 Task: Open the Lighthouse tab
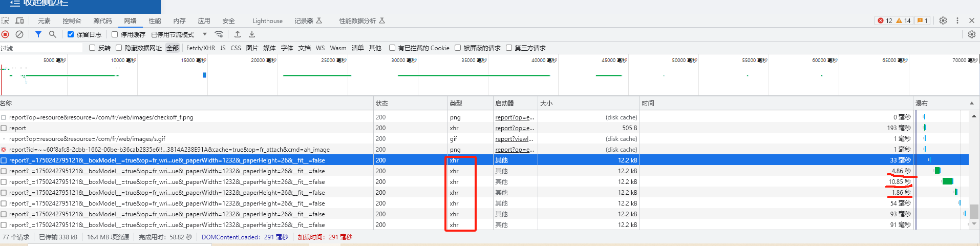[267, 20]
